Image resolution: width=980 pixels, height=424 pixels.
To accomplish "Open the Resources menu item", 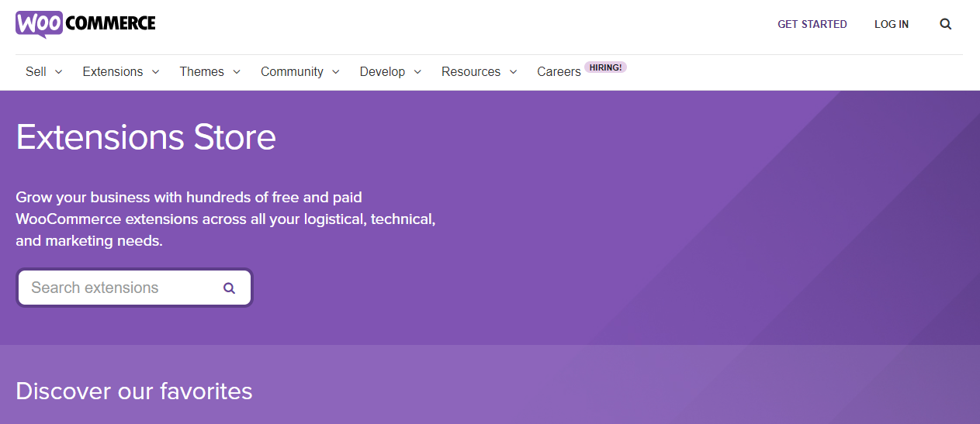I will [471, 71].
